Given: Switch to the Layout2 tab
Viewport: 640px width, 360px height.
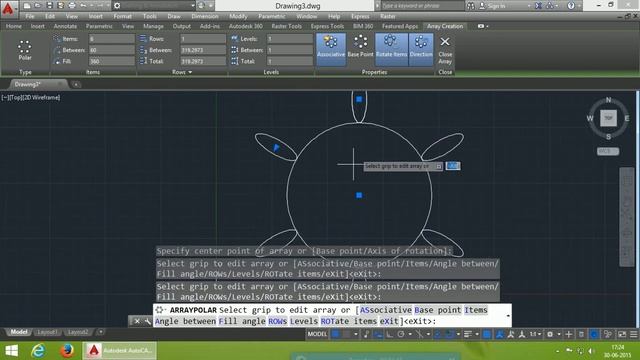Looking at the screenshot, I should 78,332.
